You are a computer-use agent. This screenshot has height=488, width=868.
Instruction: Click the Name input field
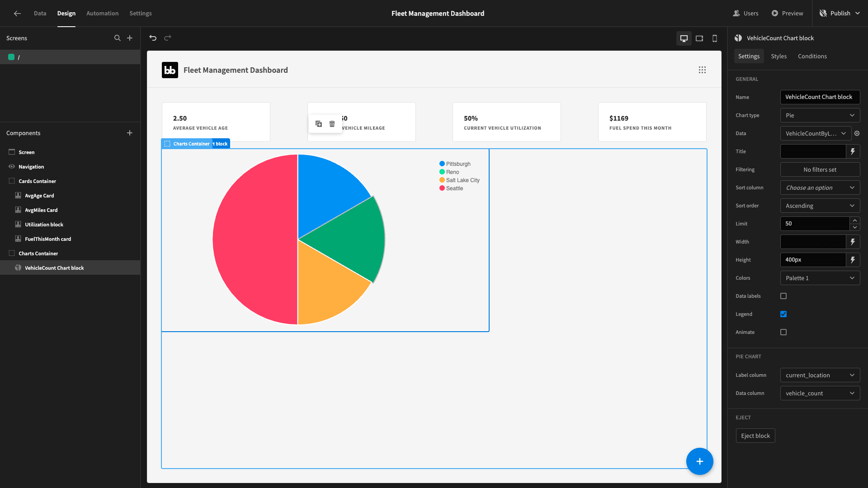(820, 97)
